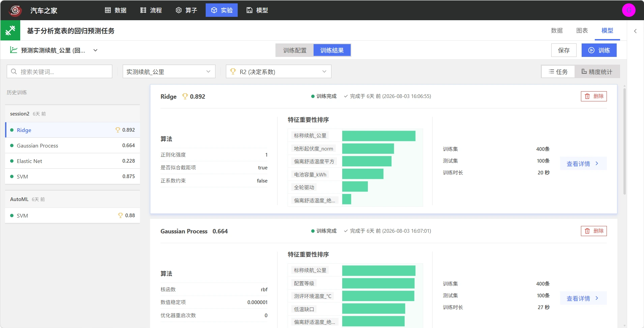The height and width of the screenshot is (328, 644).
Task: Click the 保存 button
Action: click(564, 50)
